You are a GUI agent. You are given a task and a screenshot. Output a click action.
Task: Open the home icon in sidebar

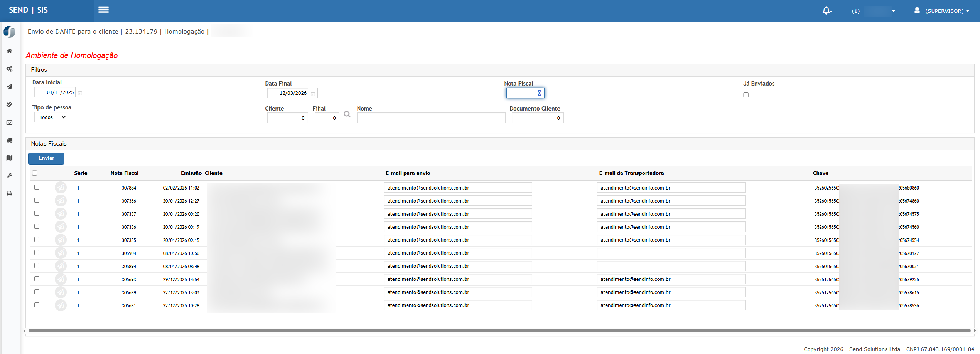coord(9,51)
